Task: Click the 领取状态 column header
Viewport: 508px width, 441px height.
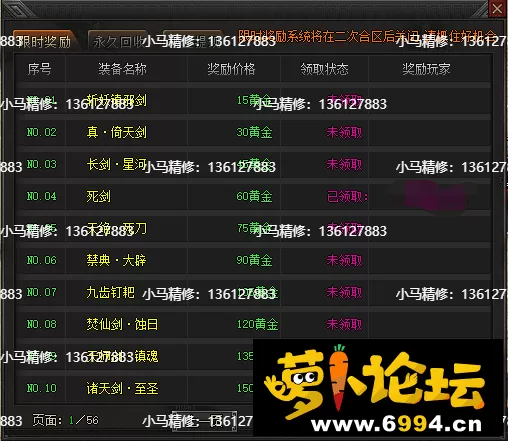Action: 324,69
